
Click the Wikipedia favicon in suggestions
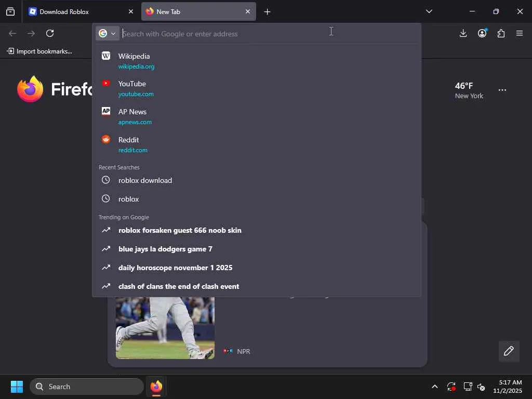click(106, 56)
